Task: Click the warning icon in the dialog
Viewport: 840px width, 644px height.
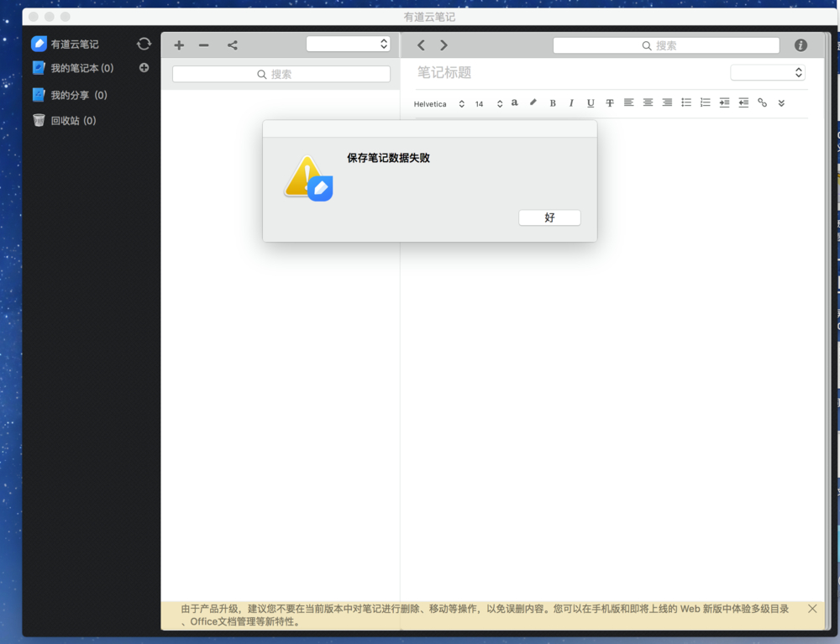Action: click(308, 178)
